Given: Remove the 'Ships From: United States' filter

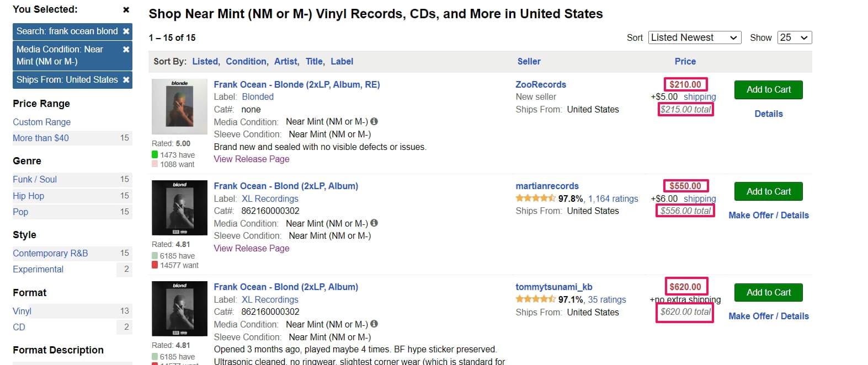Looking at the screenshot, I should click(x=126, y=79).
